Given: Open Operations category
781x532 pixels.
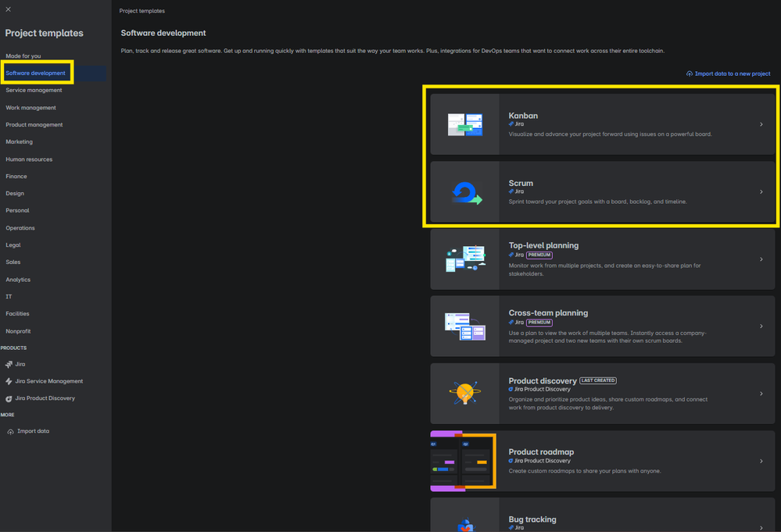Looking at the screenshot, I should 20,228.
